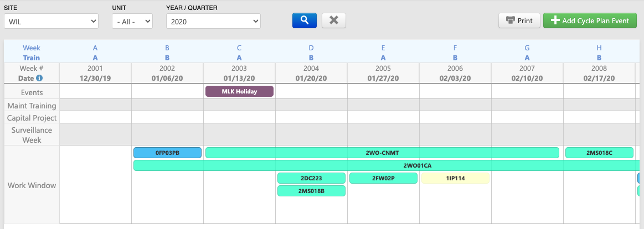Screen dimensions: 644x229
Task: Click the Train row header label
Action: tap(32, 58)
